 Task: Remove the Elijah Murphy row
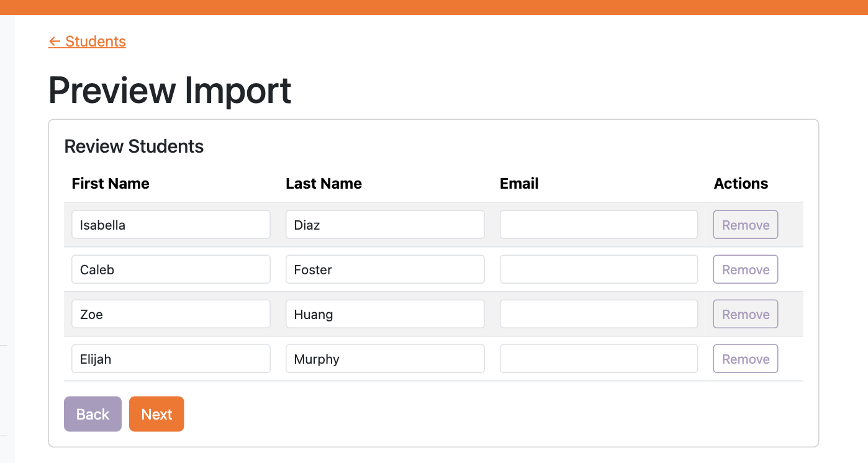click(x=746, y=359)
